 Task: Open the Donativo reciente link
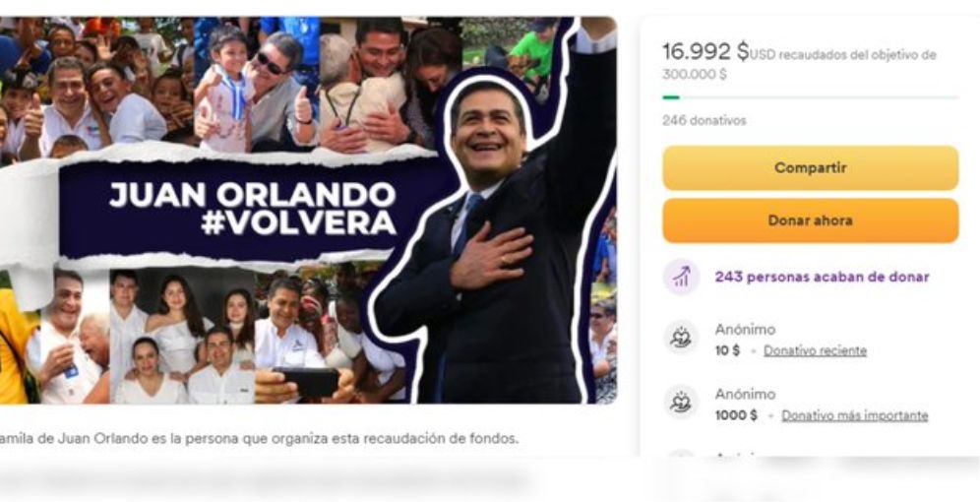(x=815, y=350)
